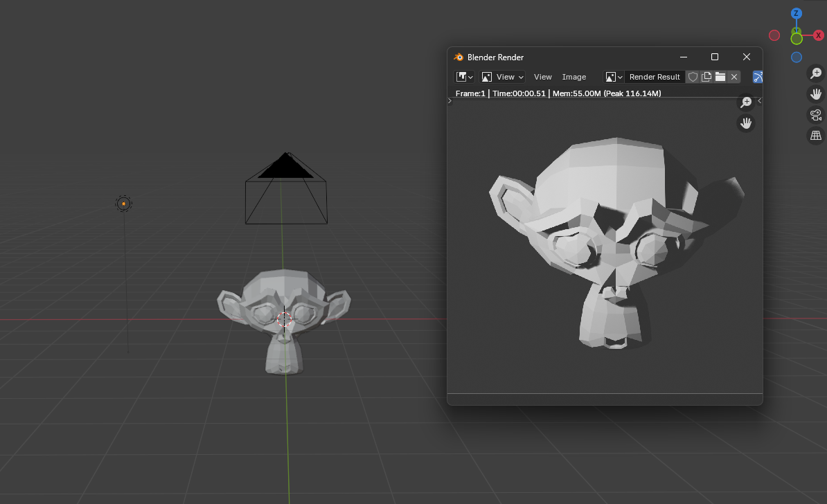
Task: Open the View menu in the render window header
Action: pyautogui.click(x=543, y=77)
